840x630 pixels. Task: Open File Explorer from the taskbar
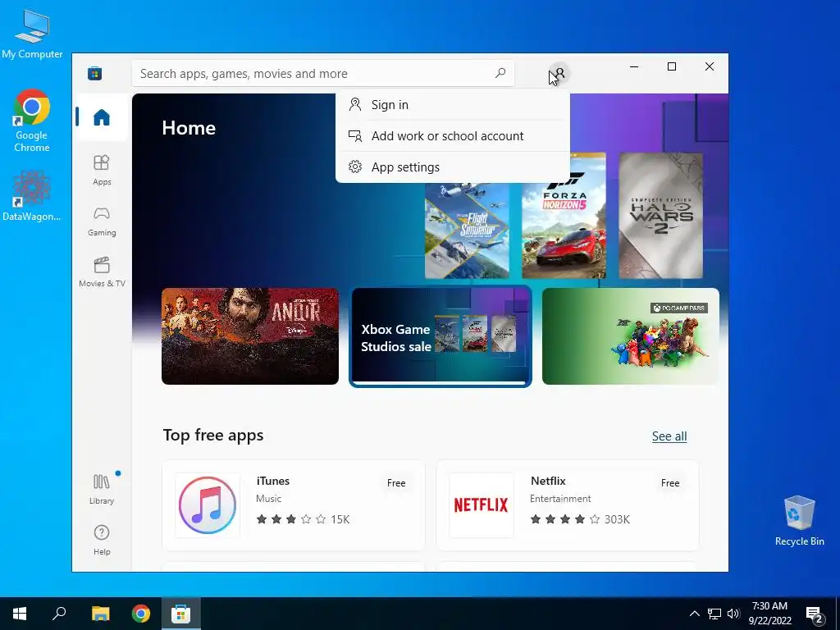[100, 614]
